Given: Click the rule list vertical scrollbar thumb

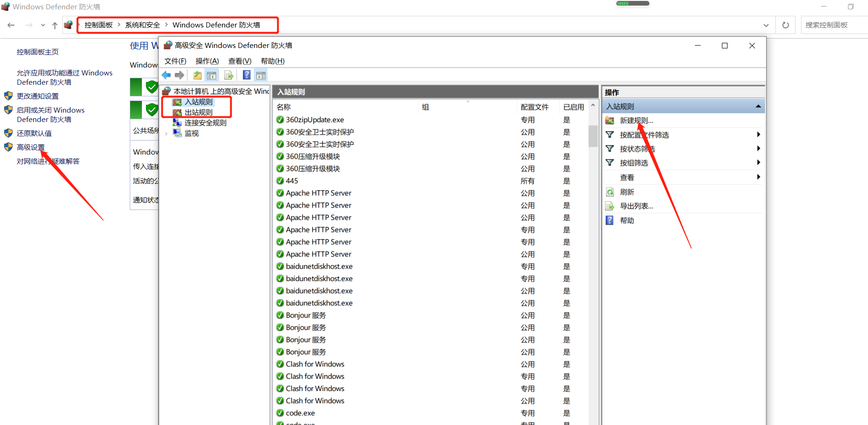Looking at the screenshot, I should pyautogui.click(x=593, y=136).
